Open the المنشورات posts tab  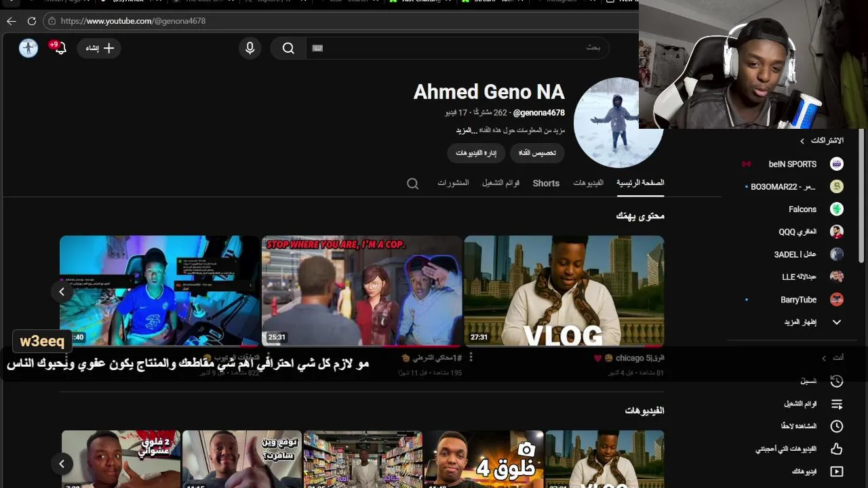[x=453, y=183]
